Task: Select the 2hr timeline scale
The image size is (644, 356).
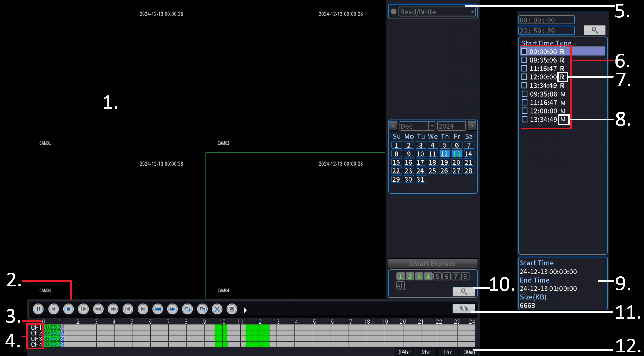Action: click(x=426, y=352)
